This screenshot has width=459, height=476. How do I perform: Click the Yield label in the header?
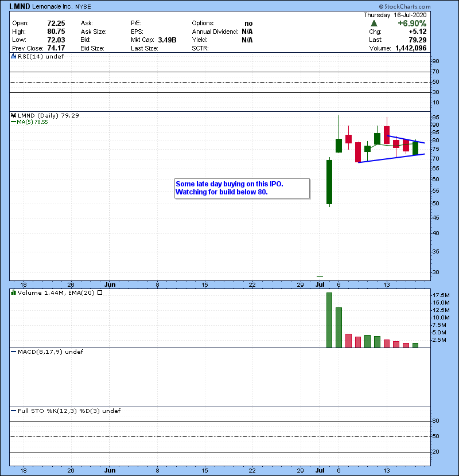tap(199, 40)
